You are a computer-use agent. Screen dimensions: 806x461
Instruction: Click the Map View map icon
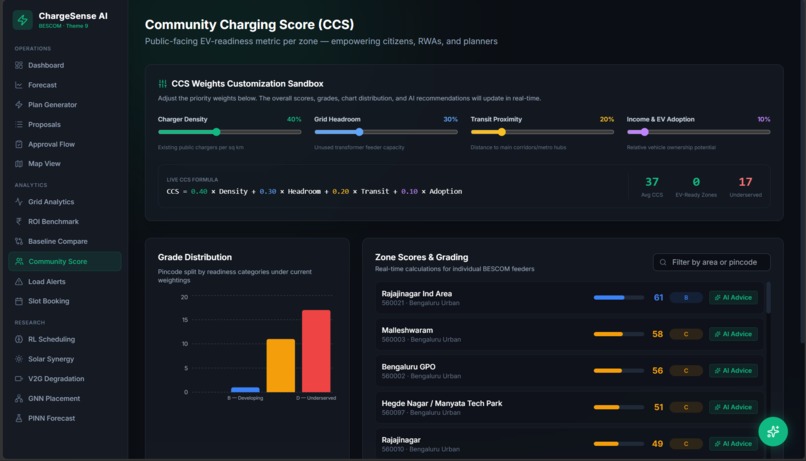[x=19, y=163]
